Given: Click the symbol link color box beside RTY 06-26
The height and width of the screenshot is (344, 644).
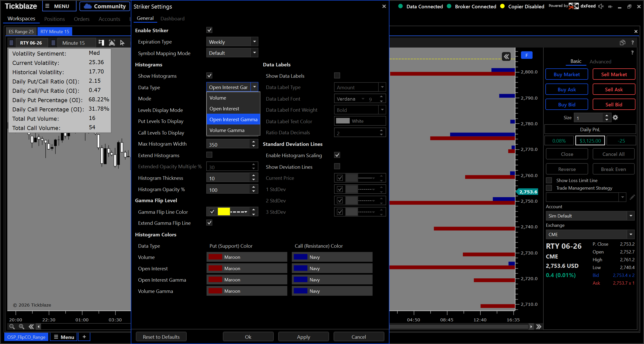Looking at the screenshot, I should click(x=11, y=43).
